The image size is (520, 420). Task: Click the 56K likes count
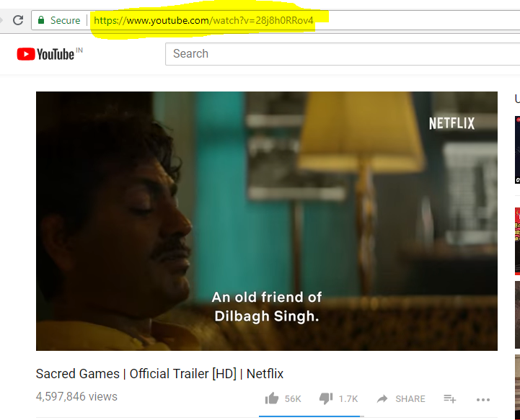293,399
